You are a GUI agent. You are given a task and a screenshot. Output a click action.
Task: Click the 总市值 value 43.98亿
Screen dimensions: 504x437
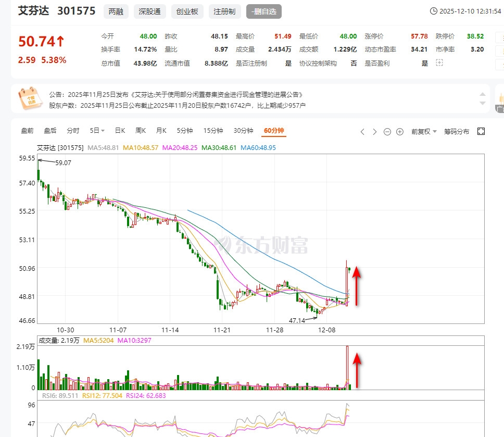point(145,64)
